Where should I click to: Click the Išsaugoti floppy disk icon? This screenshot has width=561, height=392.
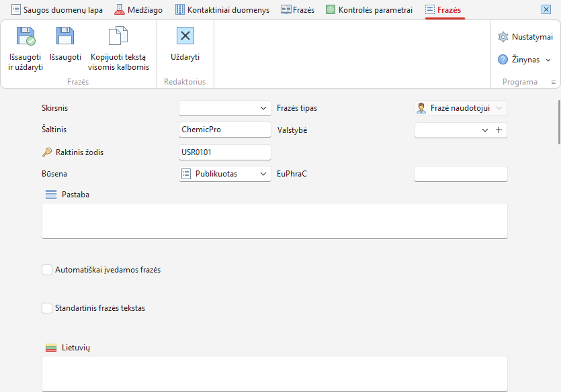64,36
